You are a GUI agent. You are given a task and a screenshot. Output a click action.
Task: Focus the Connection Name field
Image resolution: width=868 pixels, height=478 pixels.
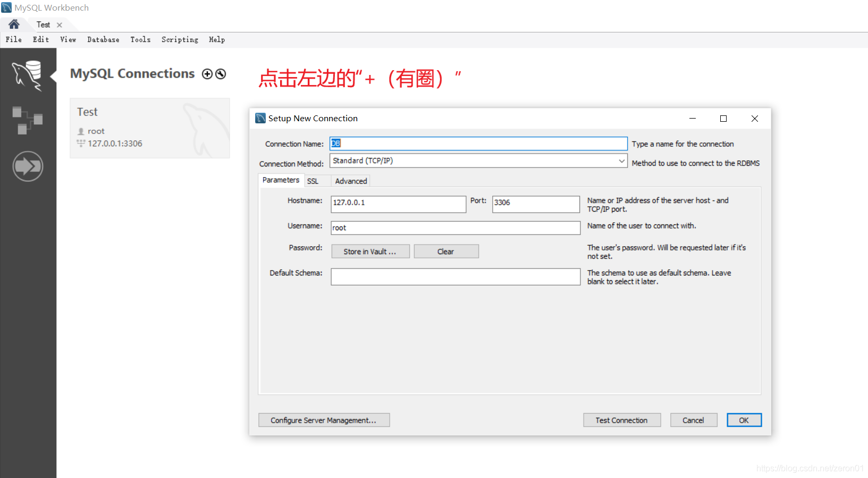point(478,144)
